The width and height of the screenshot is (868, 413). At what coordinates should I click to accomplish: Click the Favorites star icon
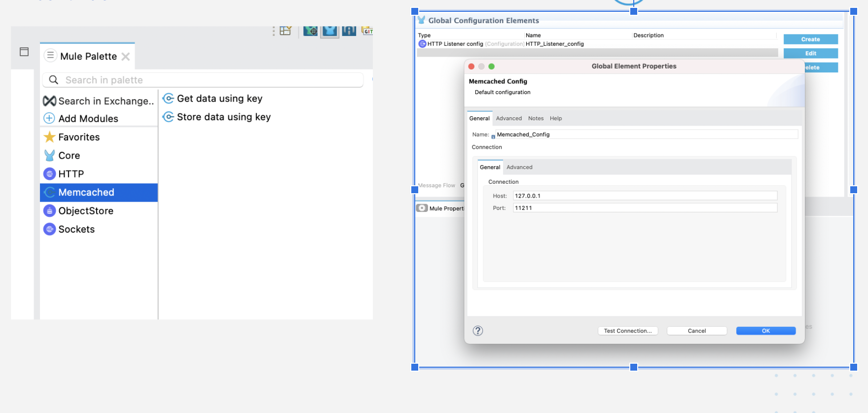[x=49, y=137]
